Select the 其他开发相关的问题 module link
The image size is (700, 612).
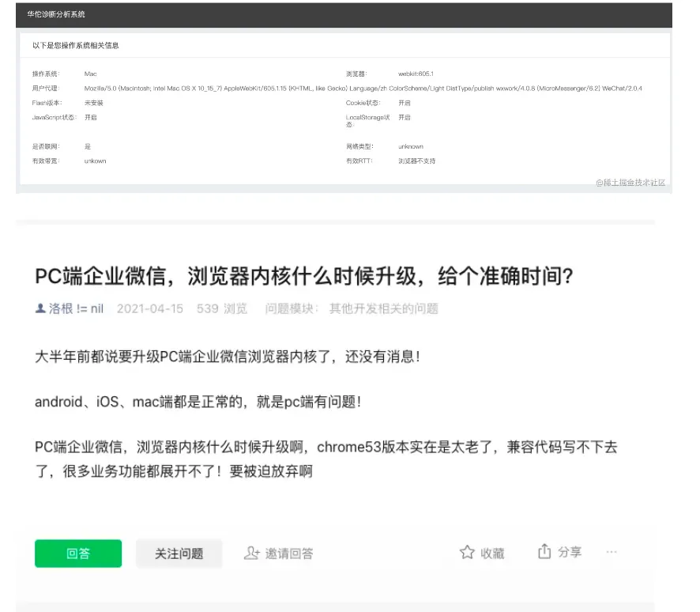[x=383, y=308]
